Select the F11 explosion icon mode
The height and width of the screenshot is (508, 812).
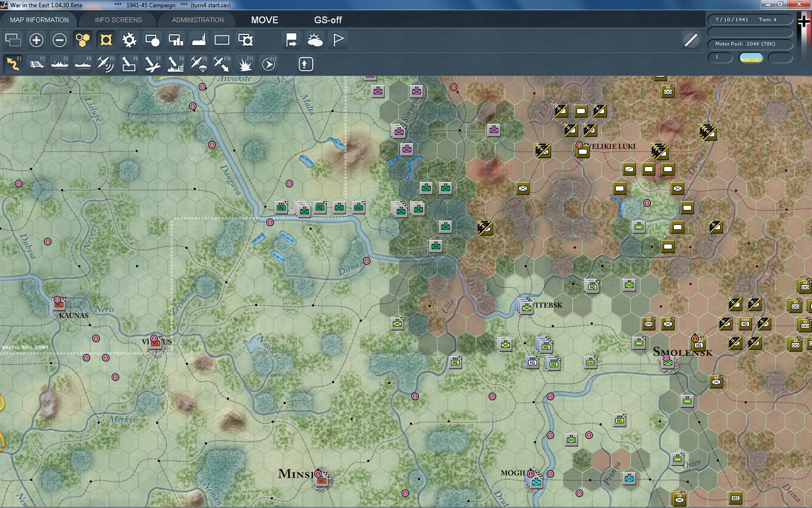point(245,63)
